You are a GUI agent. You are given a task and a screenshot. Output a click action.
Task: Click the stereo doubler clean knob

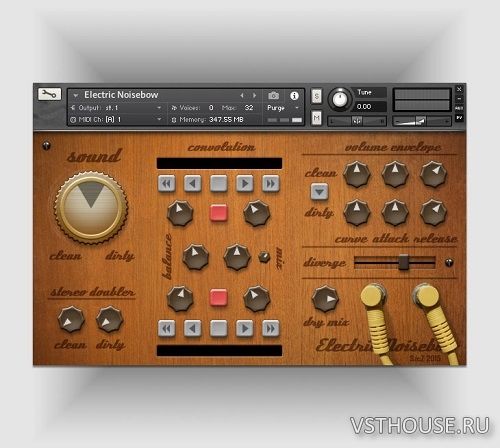point(71,319)
